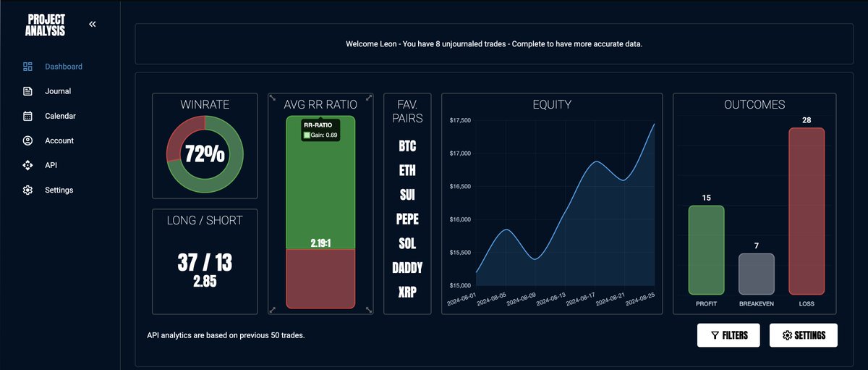This screenshot has width=868, height=370.
Task: Click the WINRATE panel title
Action: click(205, 104)
